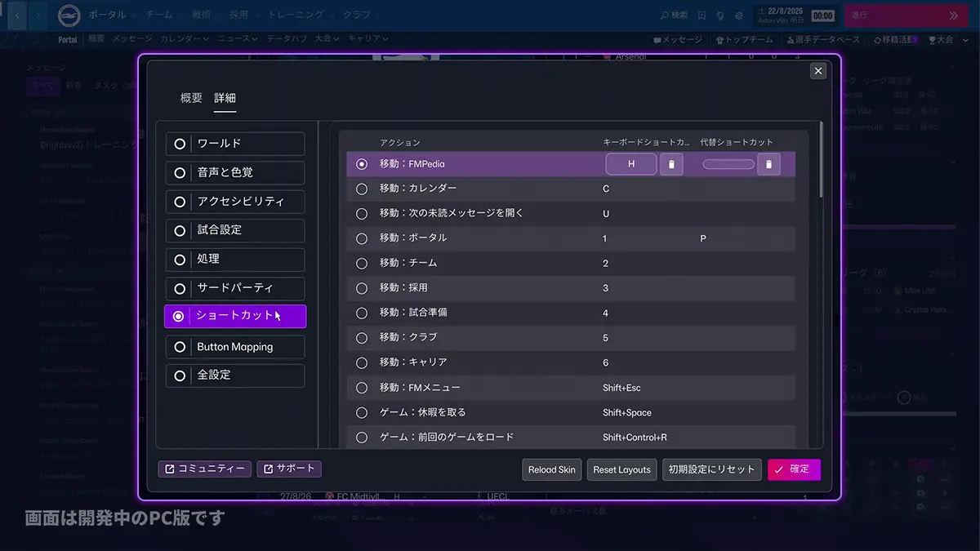Image resolution: width=980 pixels, height=551 pixels.
Task: Open settings gear icon in top bar
Action: [739, 15]
